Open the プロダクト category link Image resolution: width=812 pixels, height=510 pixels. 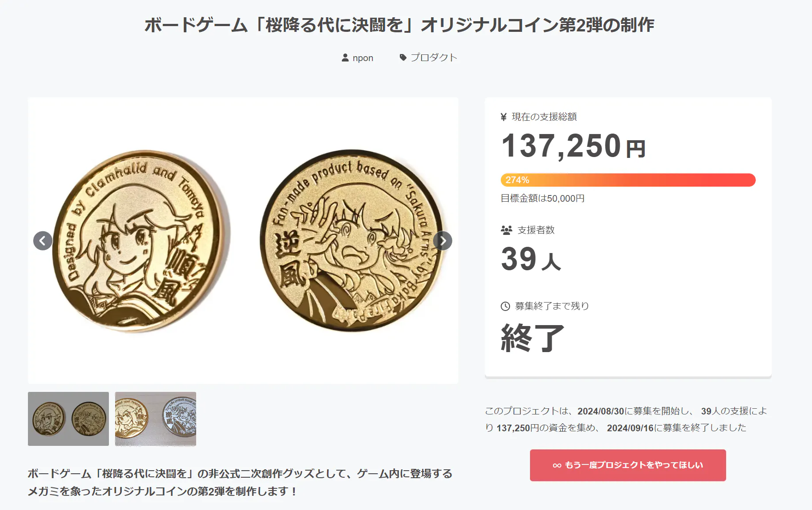(x=433, y=58)
